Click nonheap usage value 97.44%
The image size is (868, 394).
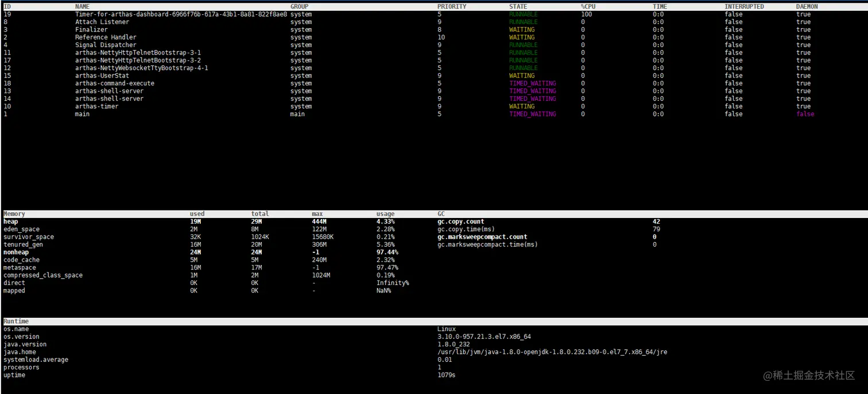(387, 252)
